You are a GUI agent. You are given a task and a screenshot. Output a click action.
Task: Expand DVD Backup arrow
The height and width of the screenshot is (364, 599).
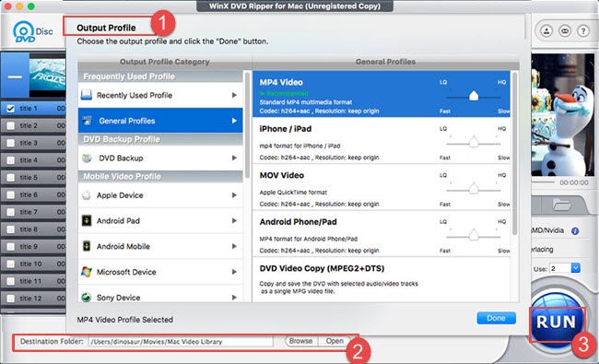pos(234,158)
